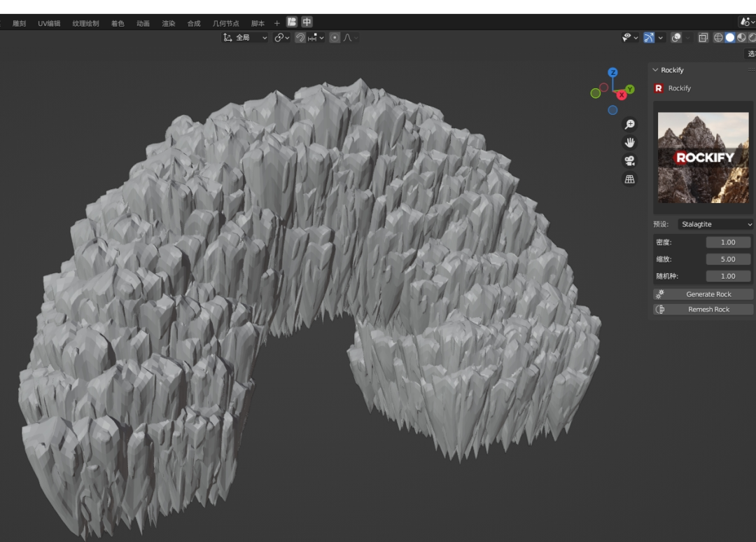Open the 合成 workspace tab
756x542 pixels.
pos(194,23)
